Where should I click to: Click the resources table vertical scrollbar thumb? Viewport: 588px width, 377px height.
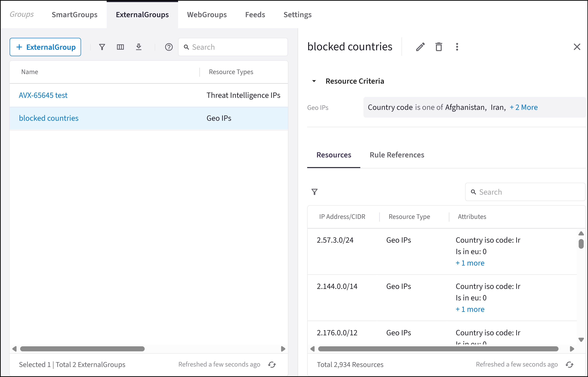(x=581, y=244)
